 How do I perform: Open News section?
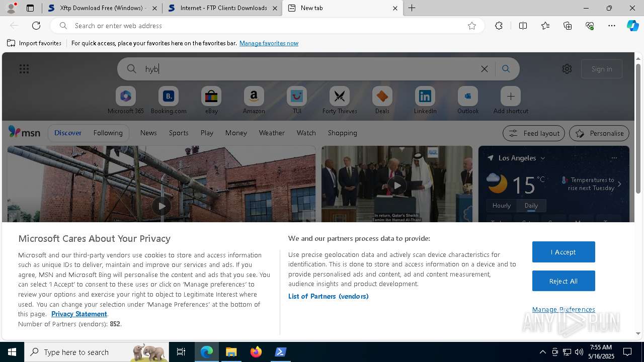pos(148,133)
